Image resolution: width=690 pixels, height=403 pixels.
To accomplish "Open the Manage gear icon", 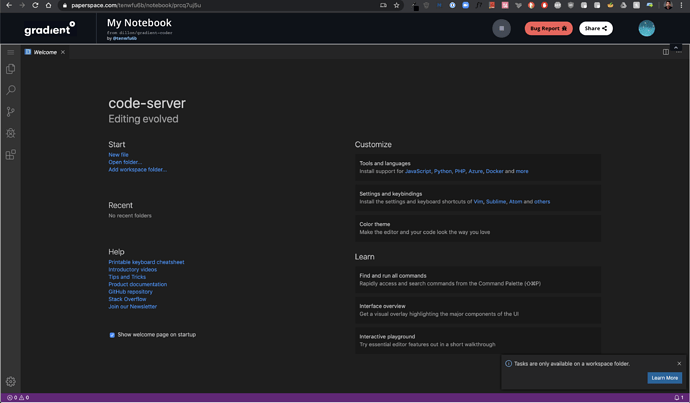I will click(x=11, y=381).
